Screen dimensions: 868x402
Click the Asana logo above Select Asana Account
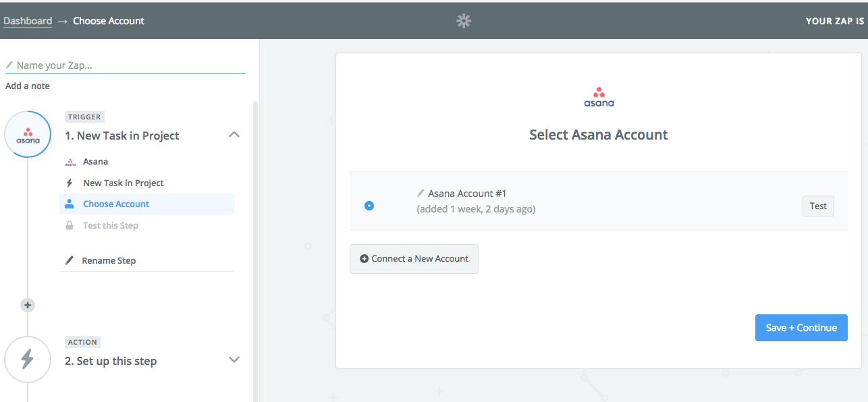click(x=599, y=97)
